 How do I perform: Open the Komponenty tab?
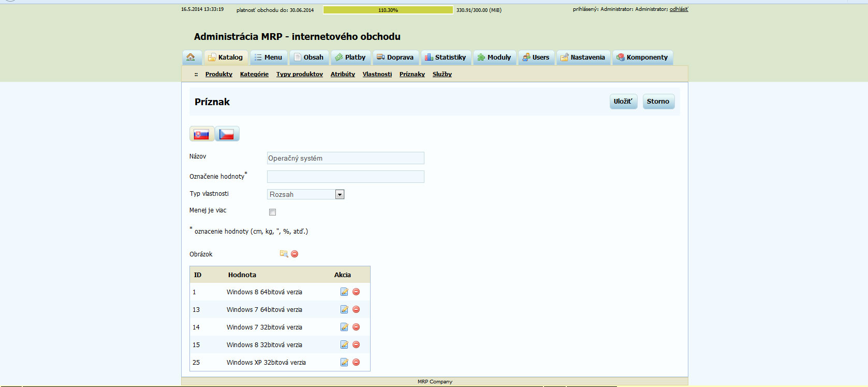coord(642,58)
